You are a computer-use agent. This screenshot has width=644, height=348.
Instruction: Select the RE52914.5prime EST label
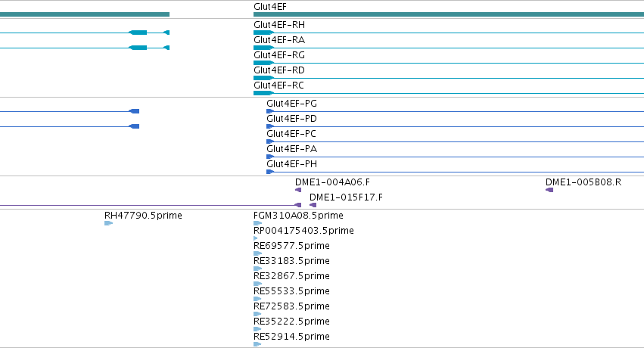click(291, 337)
